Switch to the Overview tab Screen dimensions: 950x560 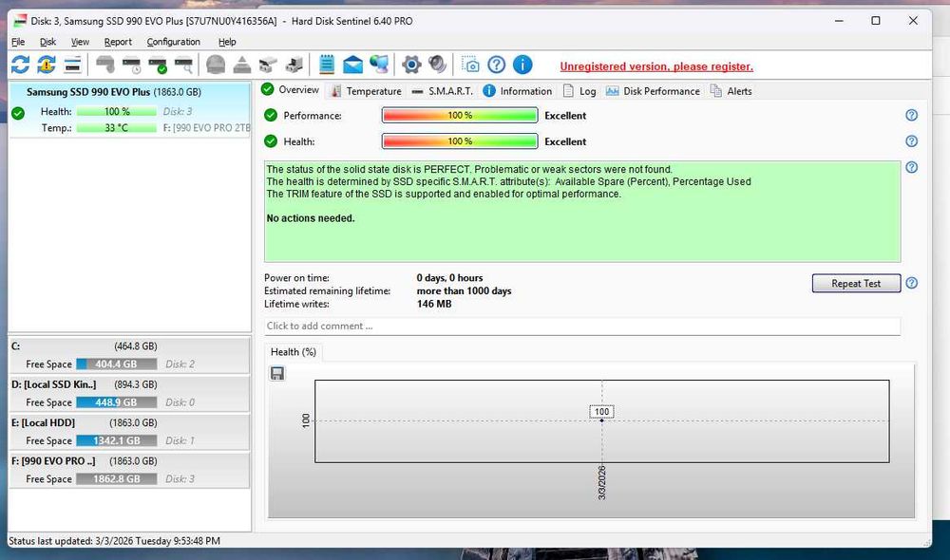click(x=290, y=89)
